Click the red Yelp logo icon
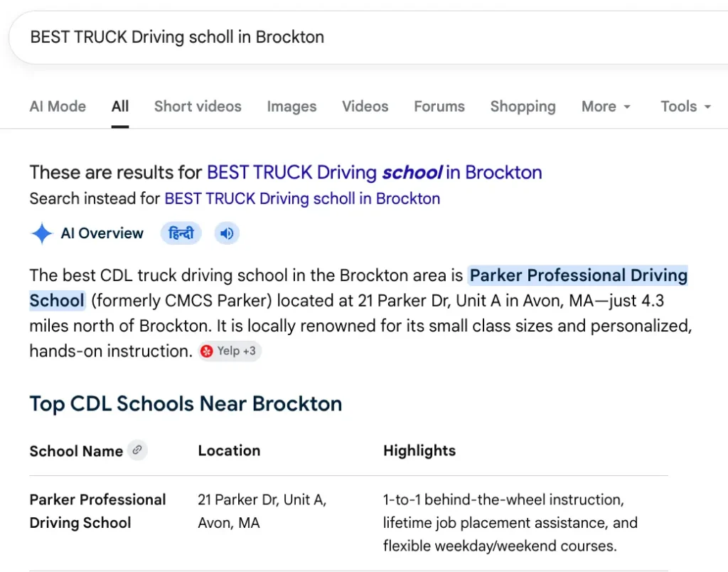Image resolution: width=728 pixels, height=572 pixels. point(207,351)
